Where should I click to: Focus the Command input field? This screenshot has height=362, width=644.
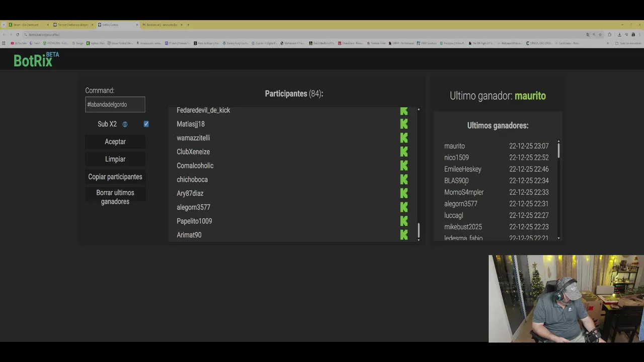115,105
